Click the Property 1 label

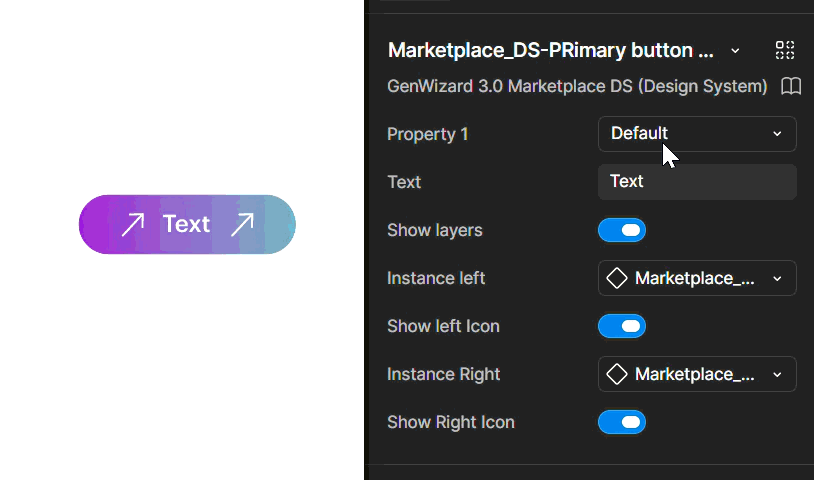[428, 134]
